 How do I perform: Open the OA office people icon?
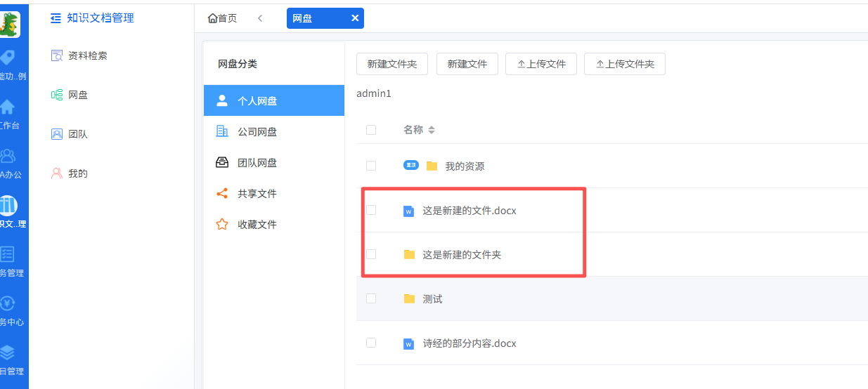7,156
